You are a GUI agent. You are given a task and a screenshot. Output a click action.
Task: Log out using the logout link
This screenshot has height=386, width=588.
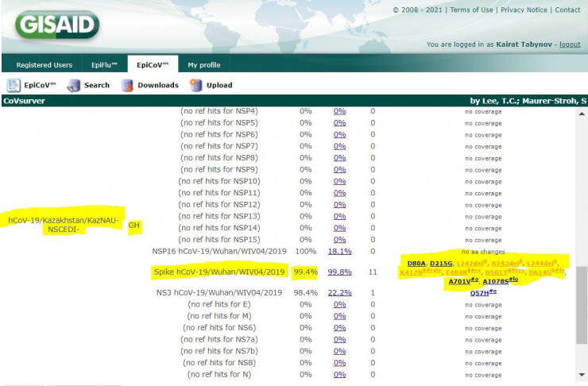(569, 44)
